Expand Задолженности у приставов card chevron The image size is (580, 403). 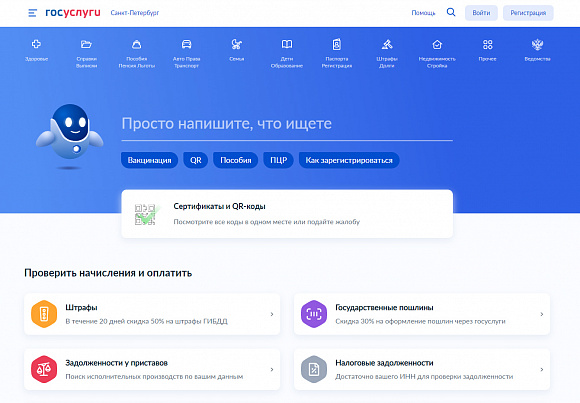272,369
